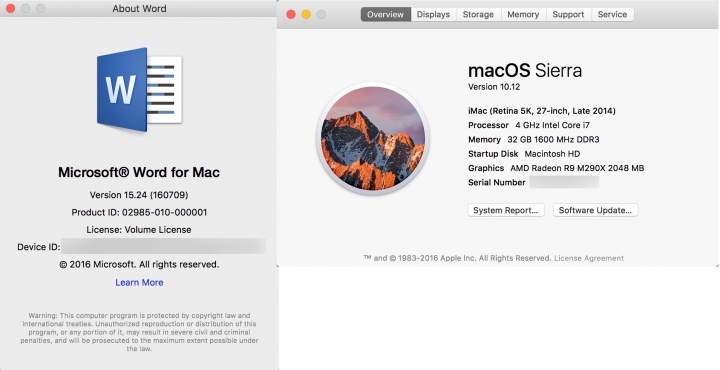This screenshot has width=720, height=370.
Task: Click the Processor 4 GHz Intel Core i7 line
Action: click(x=529, y=125)
